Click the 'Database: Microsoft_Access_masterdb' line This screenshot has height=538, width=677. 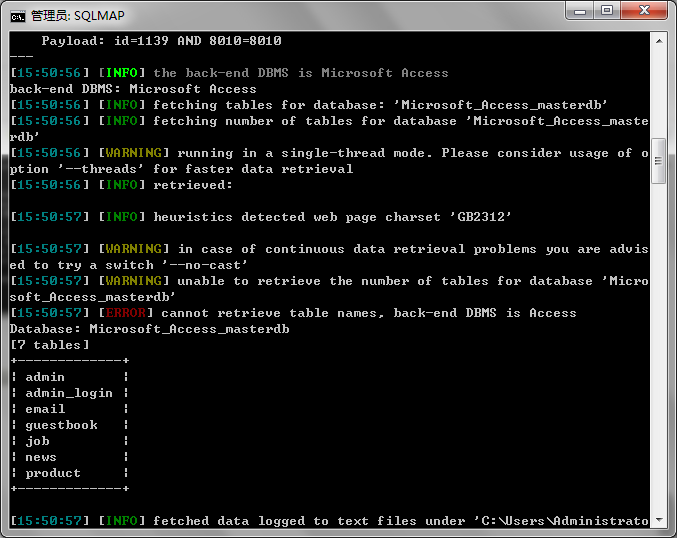[149, 329]
